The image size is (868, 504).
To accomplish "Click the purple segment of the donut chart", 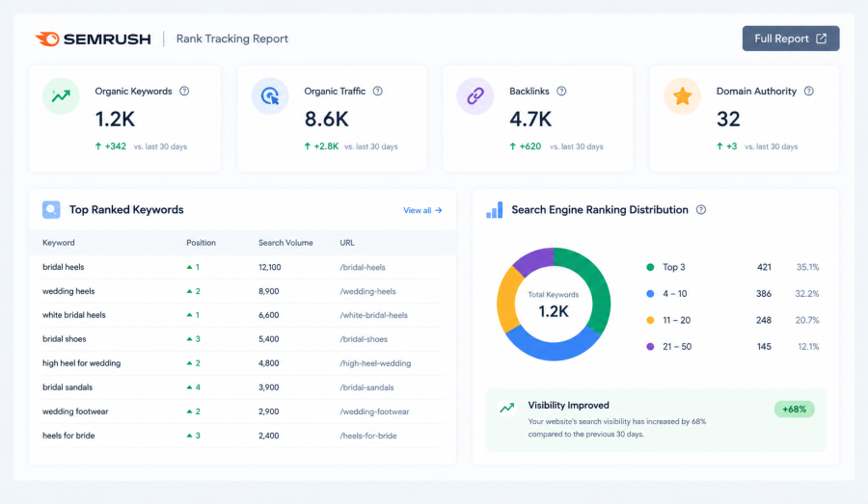I will tap(536, 260).
